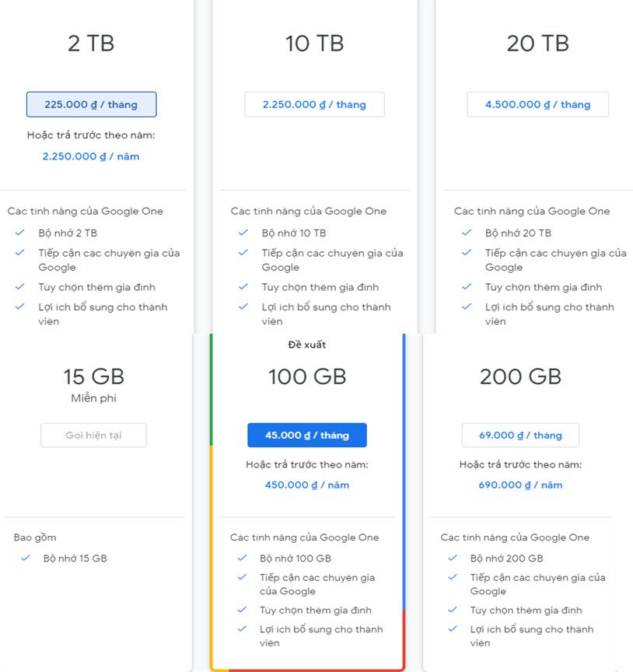Click the checkmark beside Bộ nhớ 2 TB
Image resolution: width=633 pixels, height=672 pixels.
coord(19,233)
